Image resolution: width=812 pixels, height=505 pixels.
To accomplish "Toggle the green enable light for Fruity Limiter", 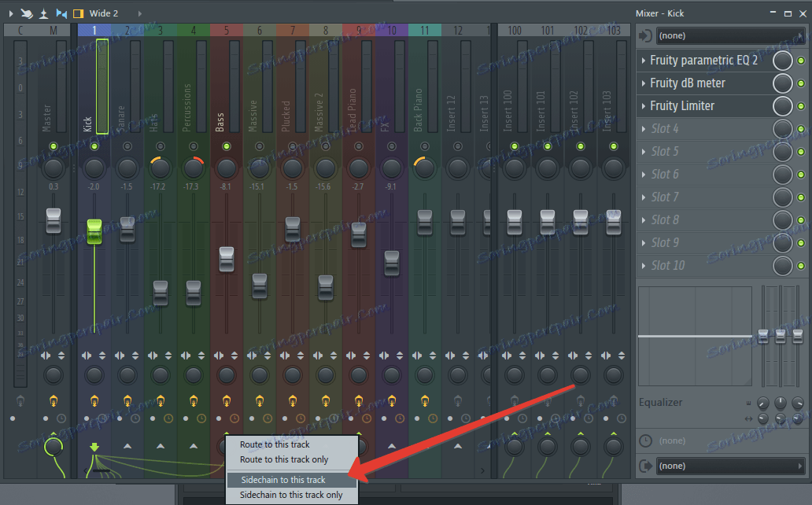I will (803, 105).
